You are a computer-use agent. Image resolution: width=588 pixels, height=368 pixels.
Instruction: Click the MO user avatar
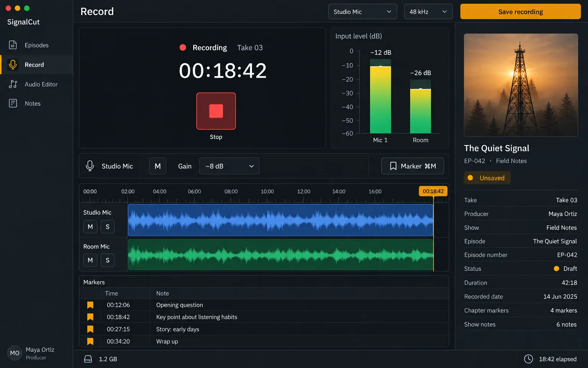click(15, 353)
